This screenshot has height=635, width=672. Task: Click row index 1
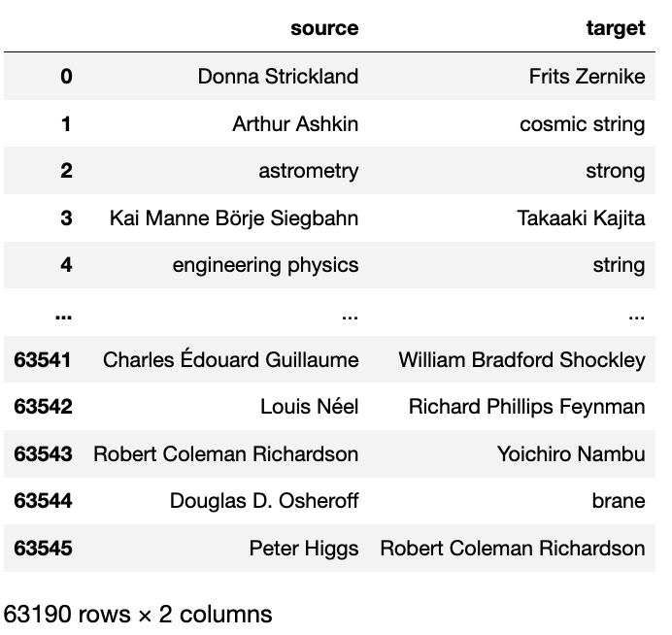66,124
